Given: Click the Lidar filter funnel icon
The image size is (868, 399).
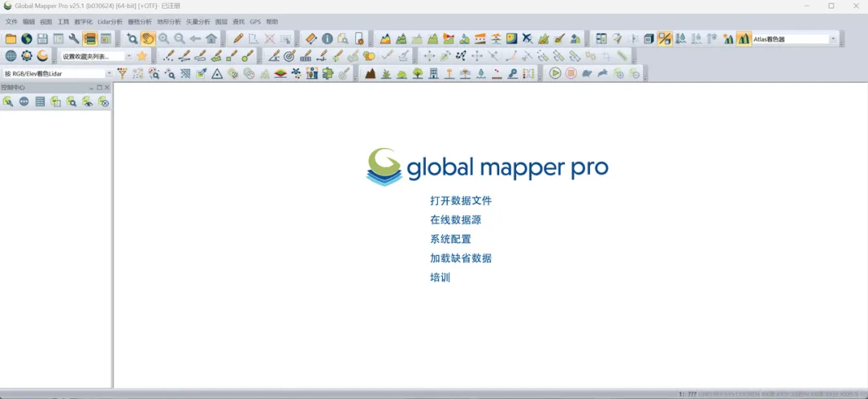Looking at the screenshot, I should pyautogui.click(x=122, y=73).
